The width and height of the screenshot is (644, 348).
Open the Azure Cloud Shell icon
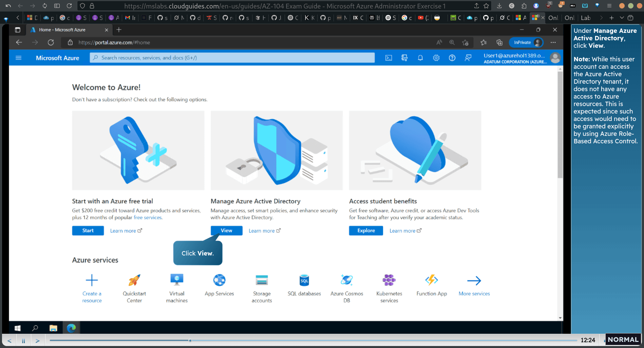tap(389, 58)
